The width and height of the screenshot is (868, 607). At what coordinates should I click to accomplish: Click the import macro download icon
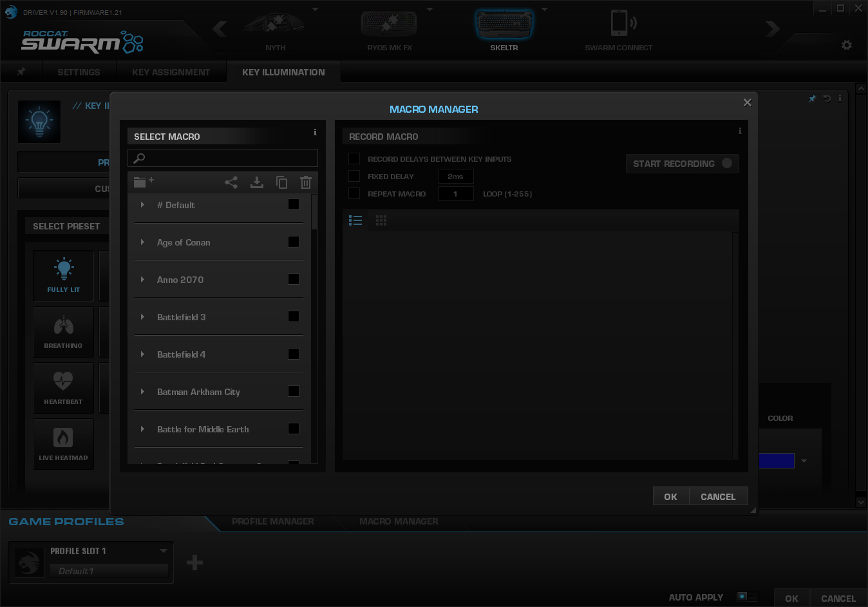[x=257, y=182]
